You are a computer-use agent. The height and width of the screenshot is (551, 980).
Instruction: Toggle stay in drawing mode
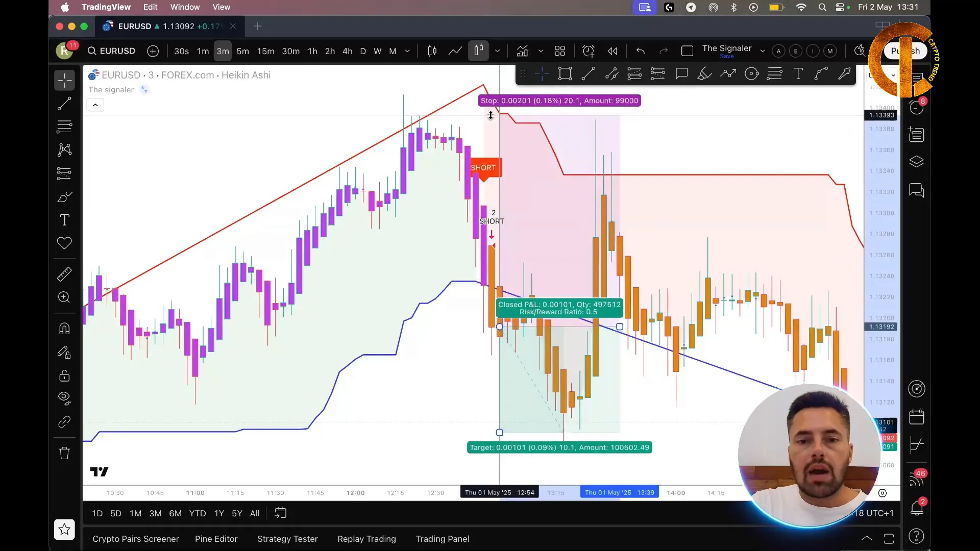64,352
